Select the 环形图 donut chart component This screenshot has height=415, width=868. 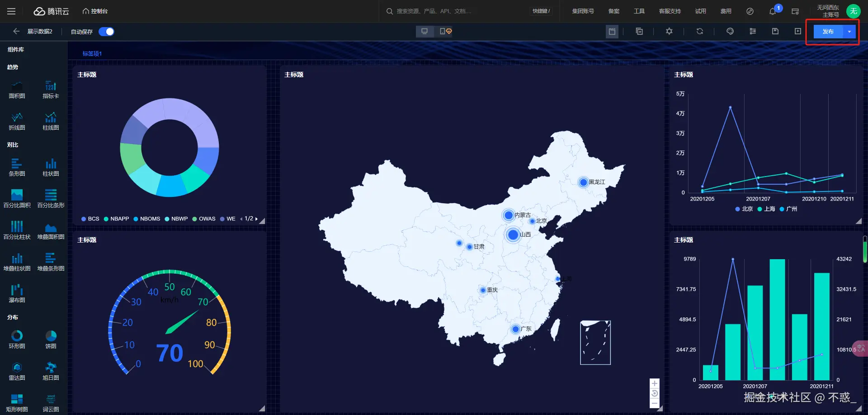point(17,340)
